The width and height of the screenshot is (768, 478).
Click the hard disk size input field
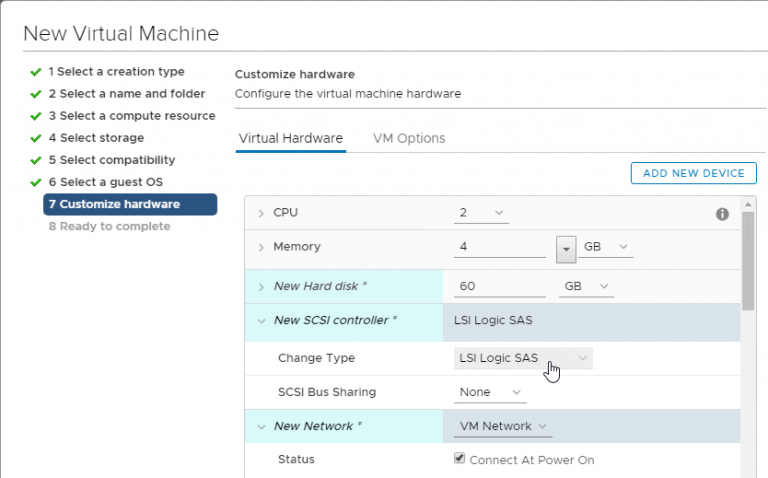(x=499, y=287)
